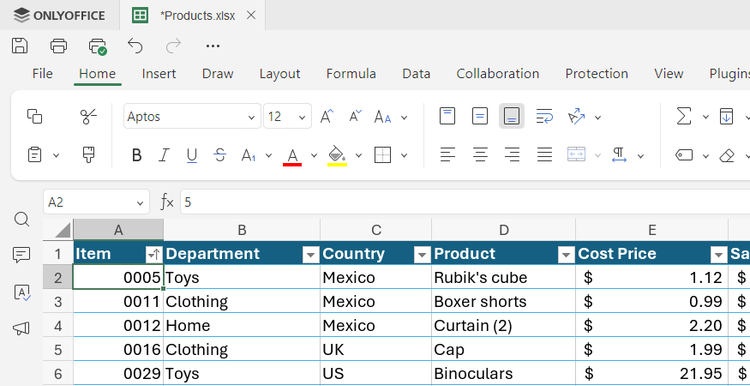Click the Spell checking sidebar icon
Screen dimensions: 750x386
click(x=22, y=292)
